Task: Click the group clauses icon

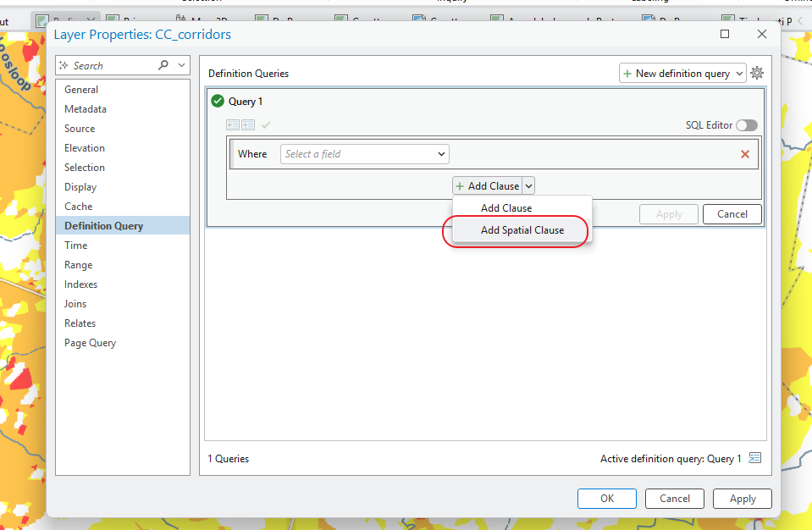Action: [x=248, y=124]
